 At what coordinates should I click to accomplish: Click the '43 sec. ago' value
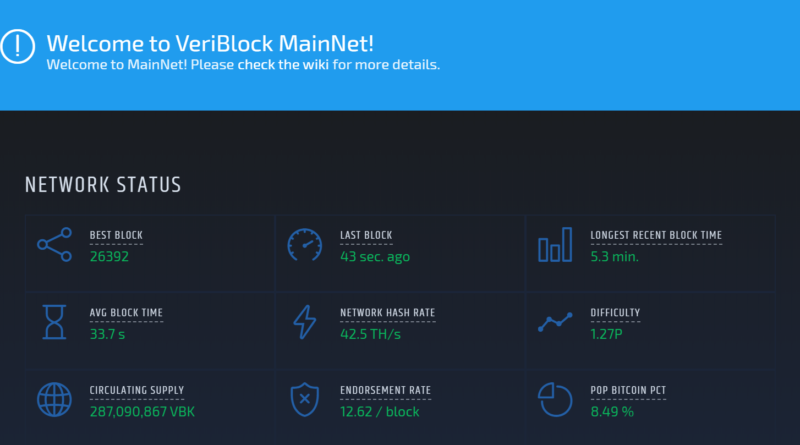point(375,257)
